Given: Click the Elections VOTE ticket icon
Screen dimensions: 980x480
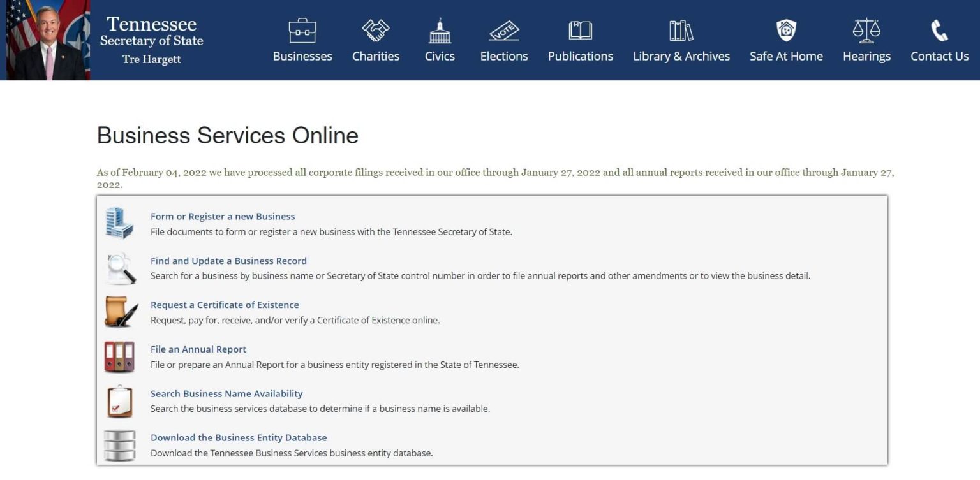Looking at the screenshot, I should tap(503, 29).
